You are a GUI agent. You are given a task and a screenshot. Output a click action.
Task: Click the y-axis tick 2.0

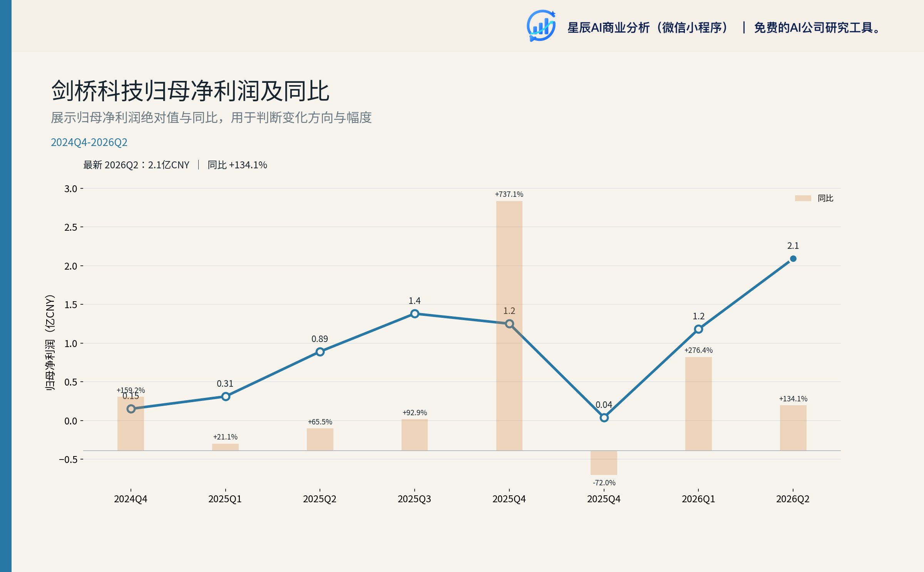pos(71,266)
